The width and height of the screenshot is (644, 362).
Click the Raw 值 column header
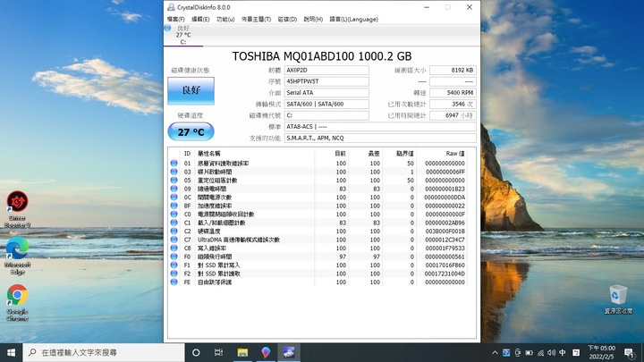(455, 154)
